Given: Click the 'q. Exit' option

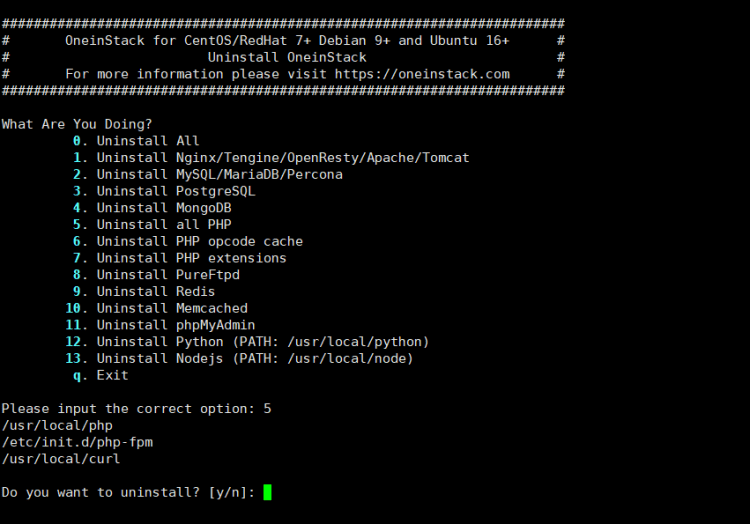Looking at the screenshot, I should pos(100,375).
